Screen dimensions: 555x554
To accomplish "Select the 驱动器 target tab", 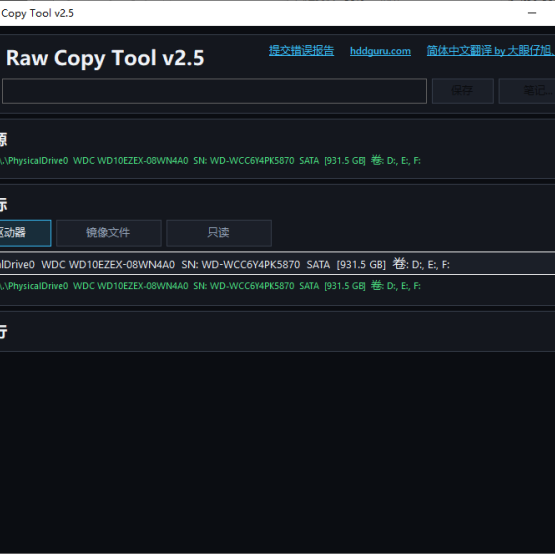I will click(25, 233).
